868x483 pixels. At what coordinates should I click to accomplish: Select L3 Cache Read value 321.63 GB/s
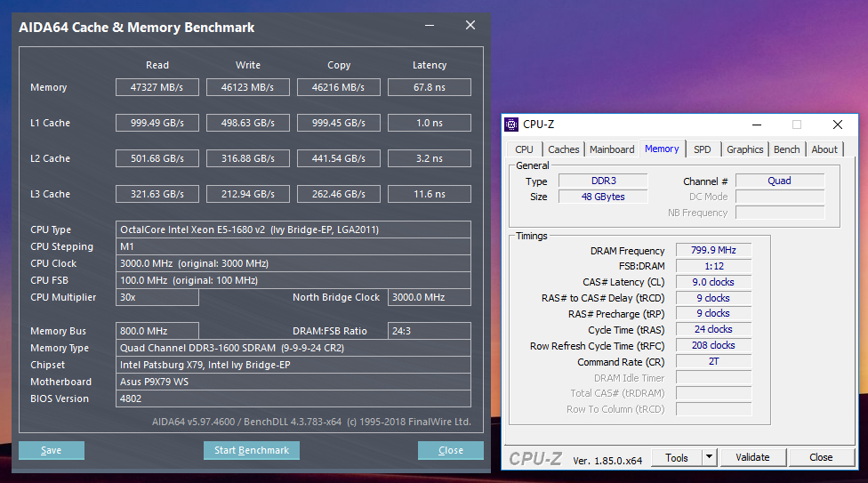(x=157, y=195)
